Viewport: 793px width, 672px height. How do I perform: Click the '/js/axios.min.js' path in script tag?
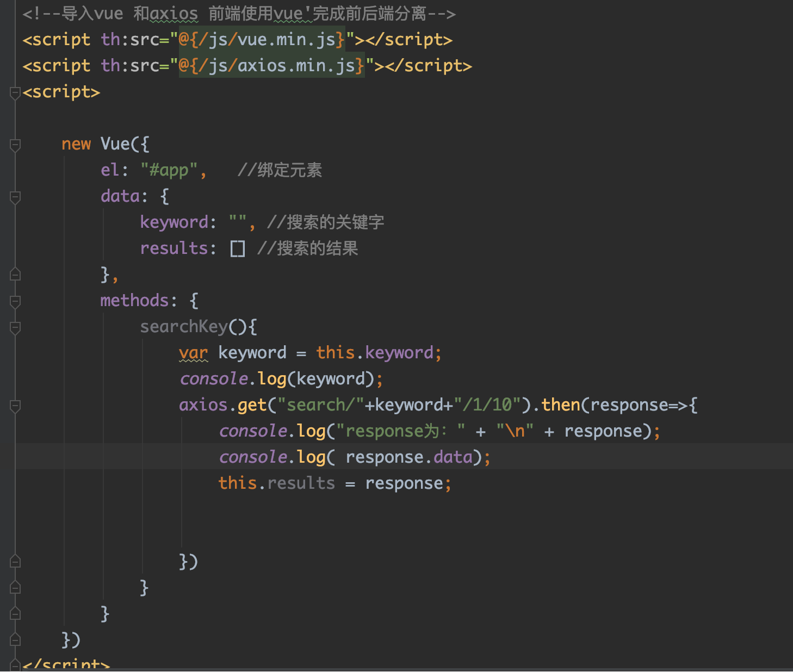click(x=277, y=66)
